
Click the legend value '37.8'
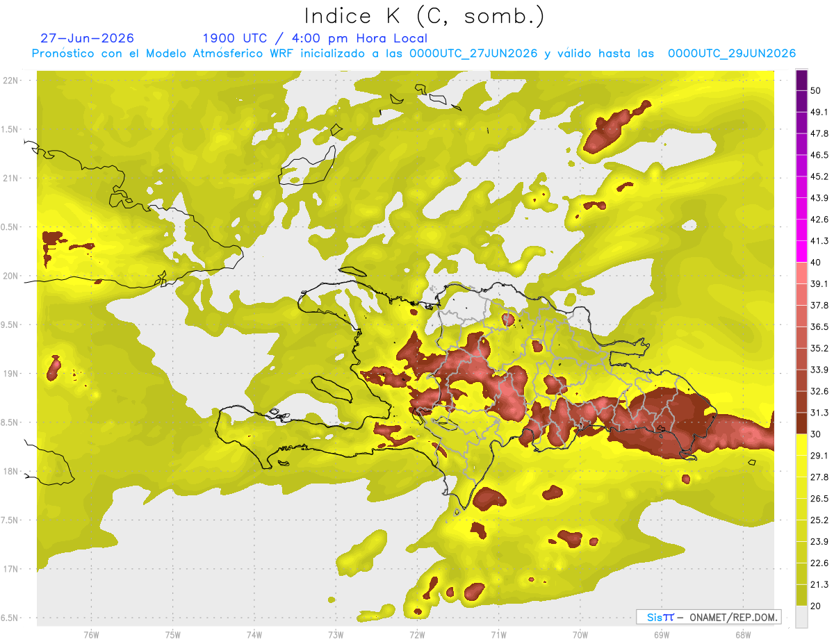[x=819, y=306]
